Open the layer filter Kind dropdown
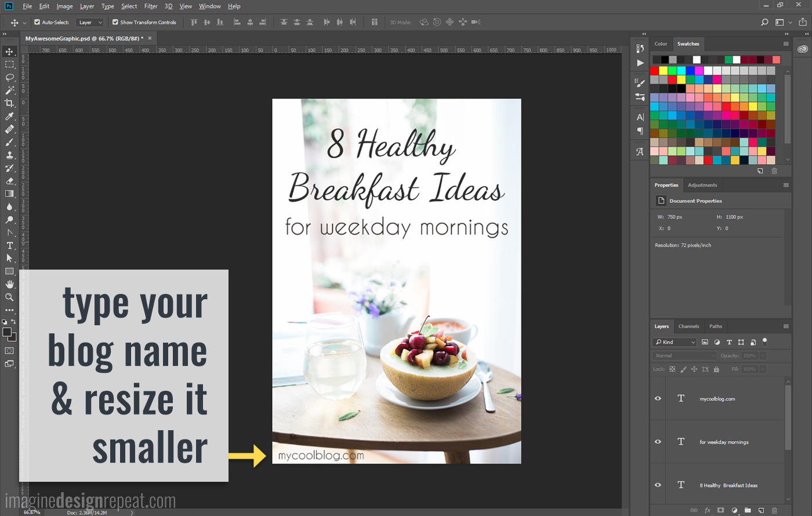 coord(674,342)
